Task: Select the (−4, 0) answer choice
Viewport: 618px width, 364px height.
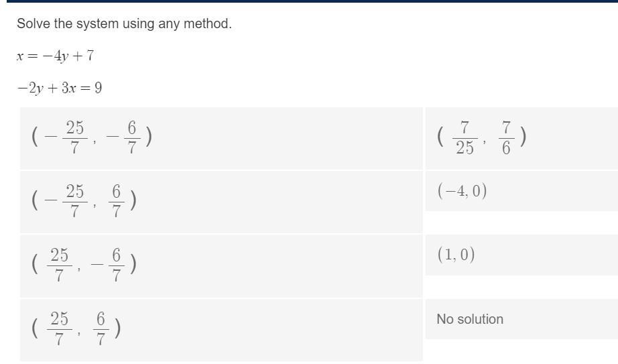Action: pyautogui.click(x=462, y=192)
